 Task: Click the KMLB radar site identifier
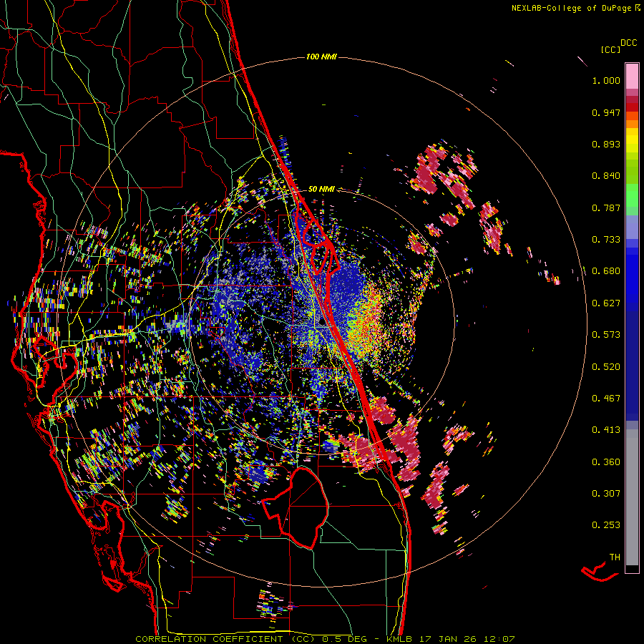(x=399, y=639)
